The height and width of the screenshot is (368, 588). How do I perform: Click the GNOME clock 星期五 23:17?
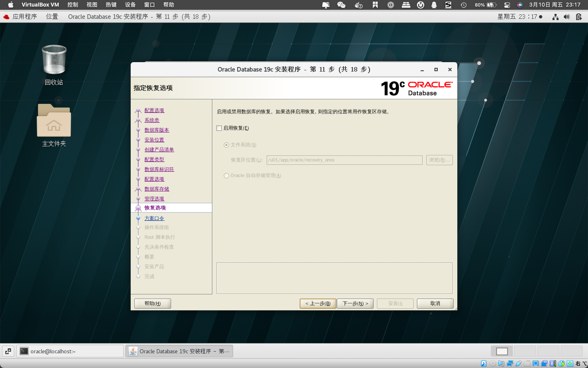coord(517,17)
